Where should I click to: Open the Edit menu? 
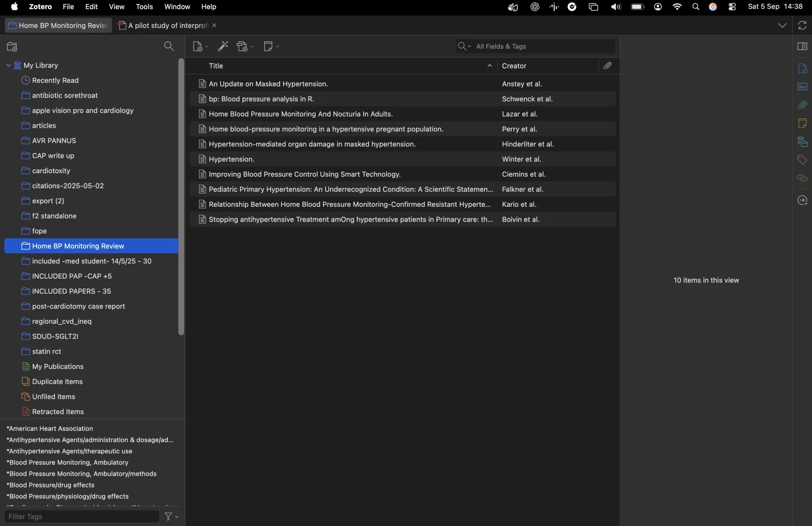[92, 7]
